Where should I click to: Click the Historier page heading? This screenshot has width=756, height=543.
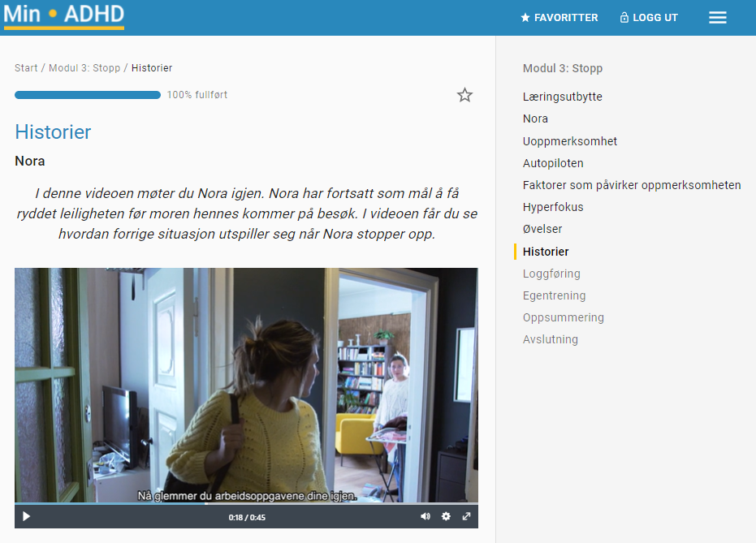click(x=53, y=132)
